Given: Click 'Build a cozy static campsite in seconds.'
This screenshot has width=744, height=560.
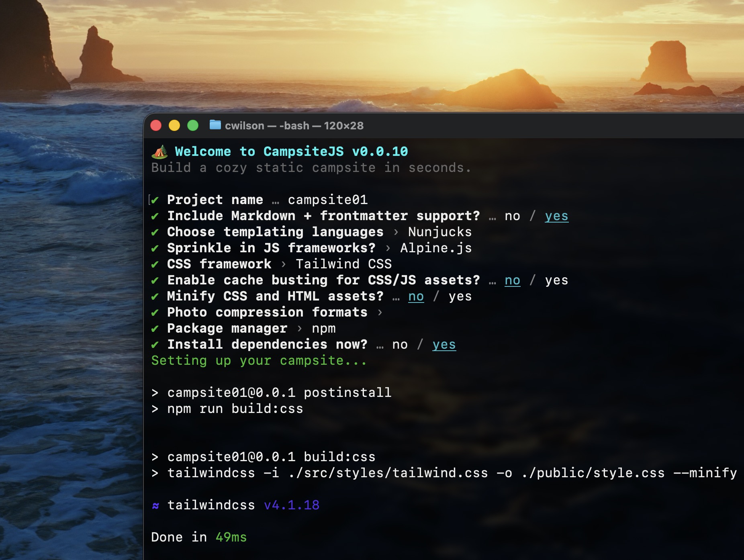Looking at the screenshot, I should [x=311, y=168].
